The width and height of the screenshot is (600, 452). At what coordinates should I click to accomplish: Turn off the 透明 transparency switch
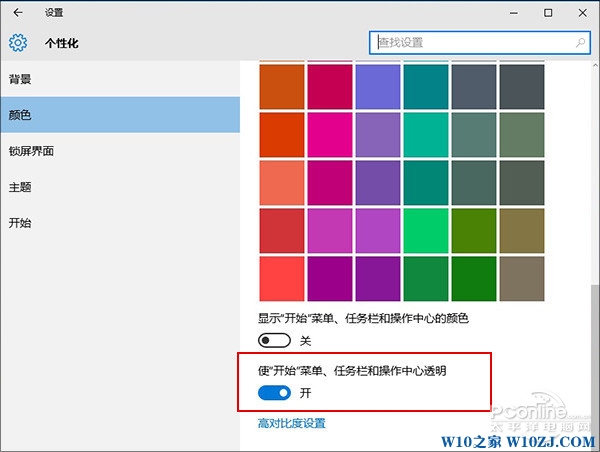(x=274, y=393)
